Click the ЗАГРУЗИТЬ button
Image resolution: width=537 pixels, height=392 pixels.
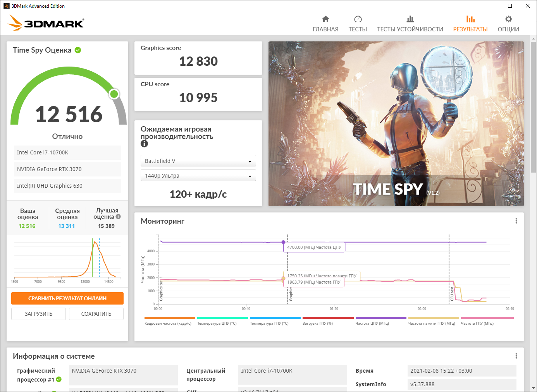click(x=38, y=314)
